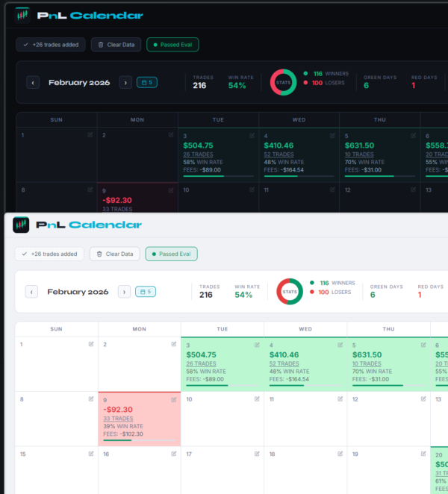Click Clear Data in light window

coord(115,254)
